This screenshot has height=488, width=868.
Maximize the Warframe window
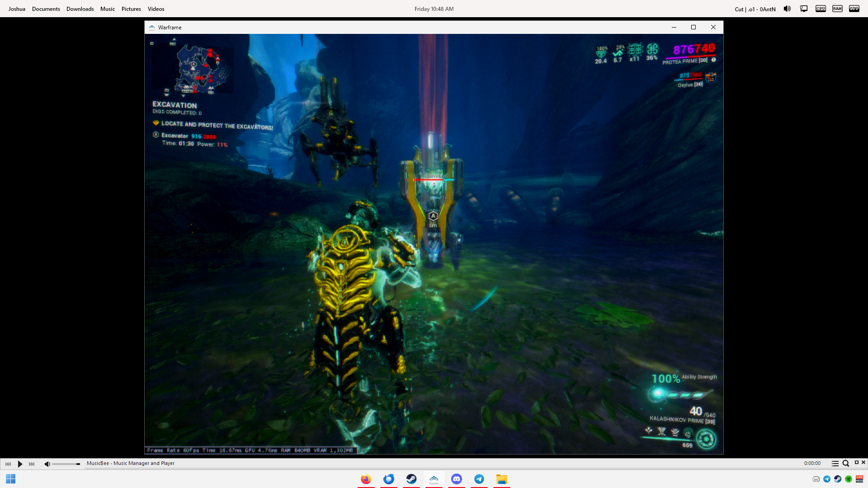click(693, 27)
